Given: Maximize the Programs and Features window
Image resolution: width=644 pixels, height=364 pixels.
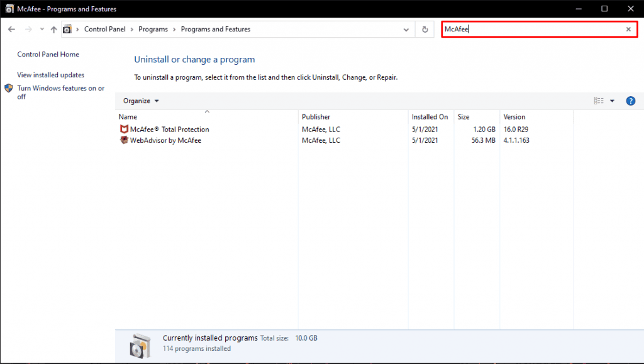Looking at the screenshot, I should 604,9.
